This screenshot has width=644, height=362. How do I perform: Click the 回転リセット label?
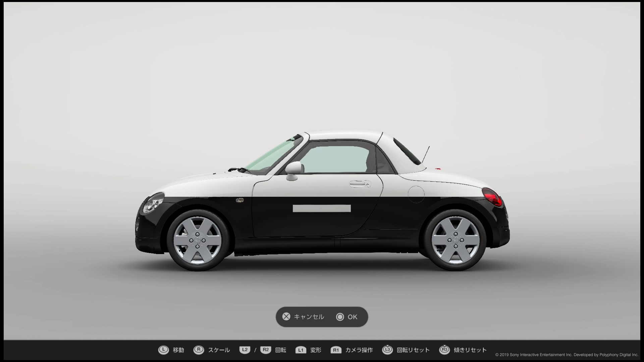coord(413,350)
